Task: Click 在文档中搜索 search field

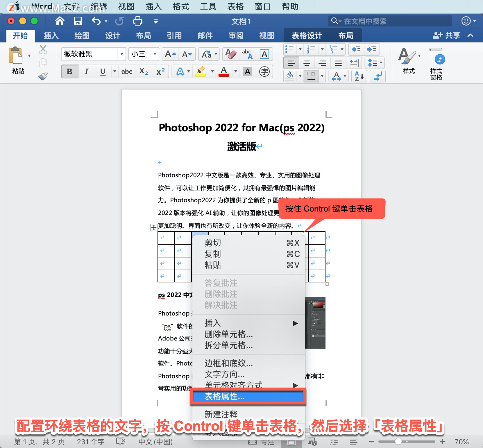Action: click(390, 21)
